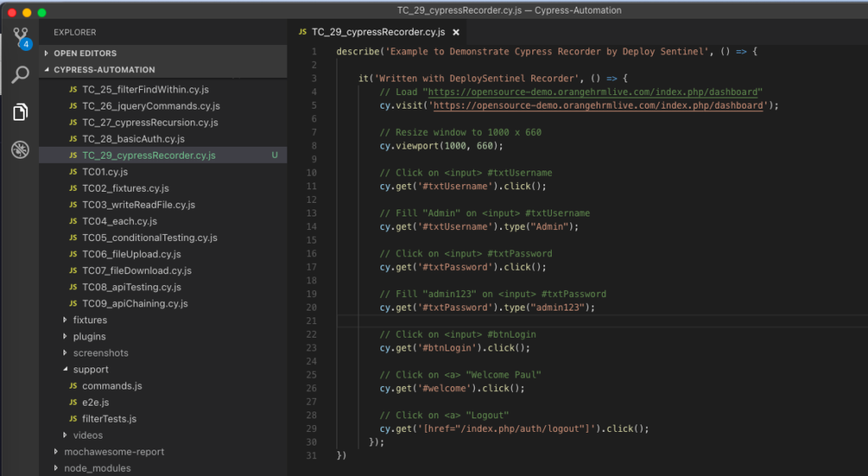Open the Source Control view icon
This screenshot has height=476, width=868.
coord(21,37)
